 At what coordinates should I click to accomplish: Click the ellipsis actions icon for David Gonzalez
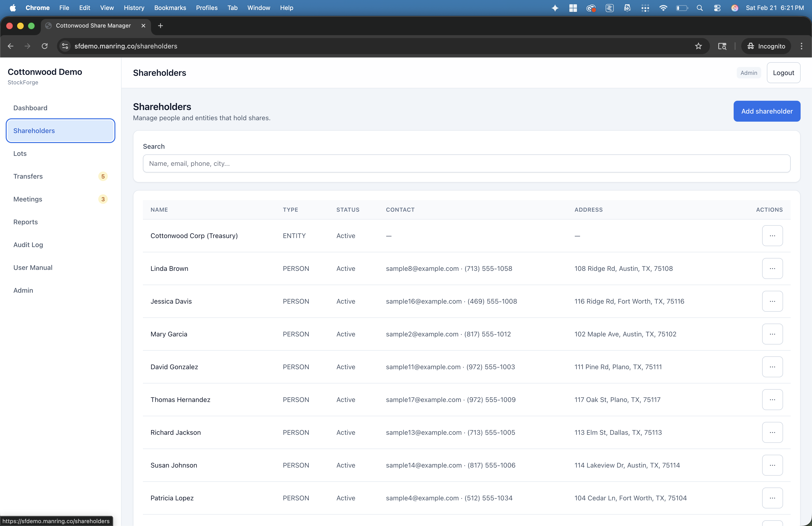[x=772, y=367]
